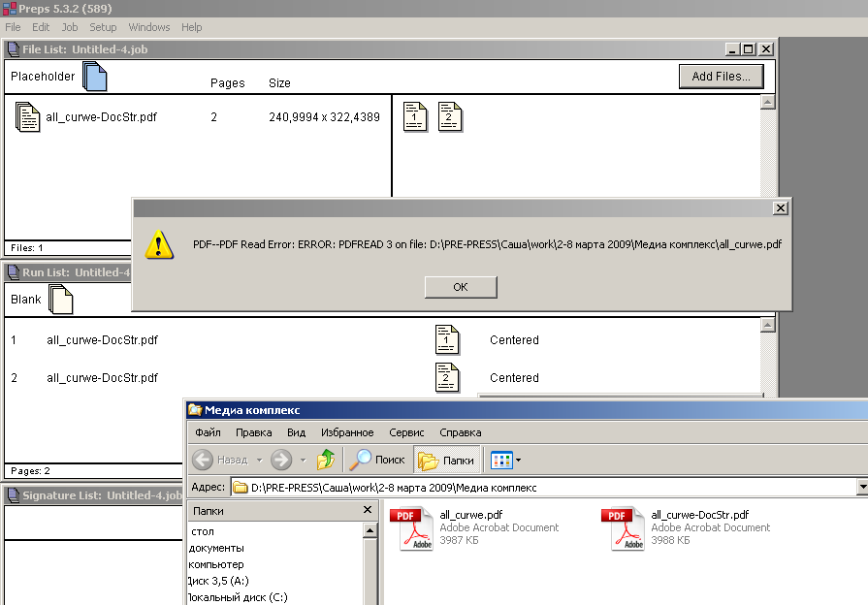Viewport: 868px width, 605px height.
Task: Open the Job menu in Preps
Action: coord(69,27)
